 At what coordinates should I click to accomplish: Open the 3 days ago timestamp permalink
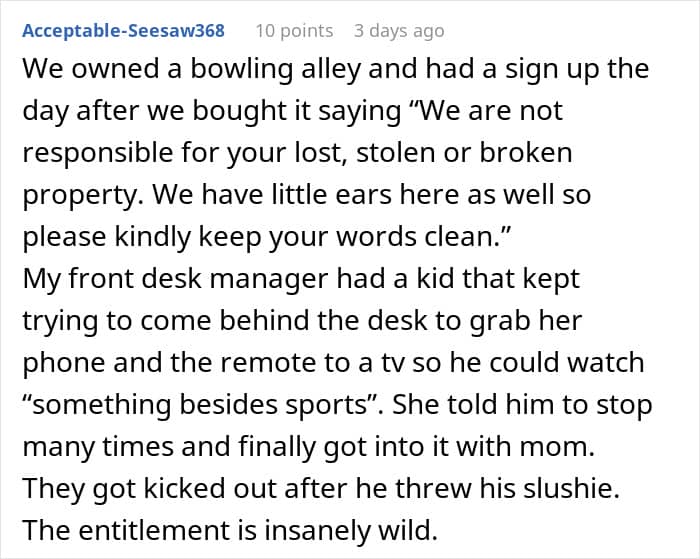[399, 31]
